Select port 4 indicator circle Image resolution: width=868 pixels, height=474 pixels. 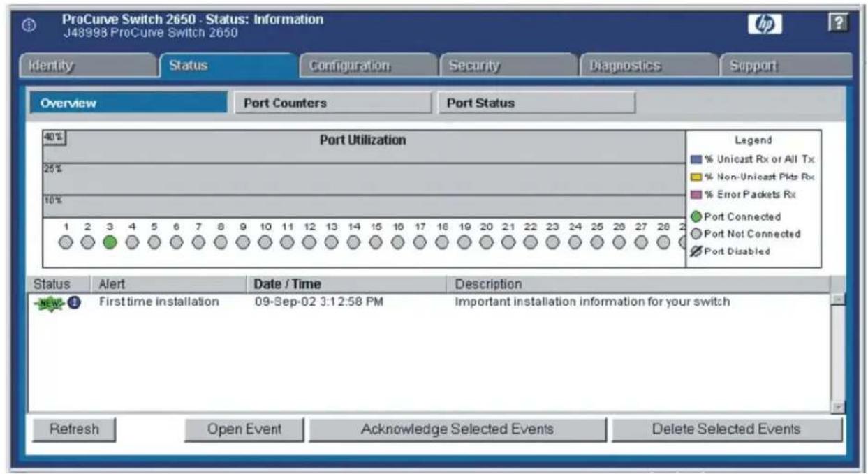132,242
